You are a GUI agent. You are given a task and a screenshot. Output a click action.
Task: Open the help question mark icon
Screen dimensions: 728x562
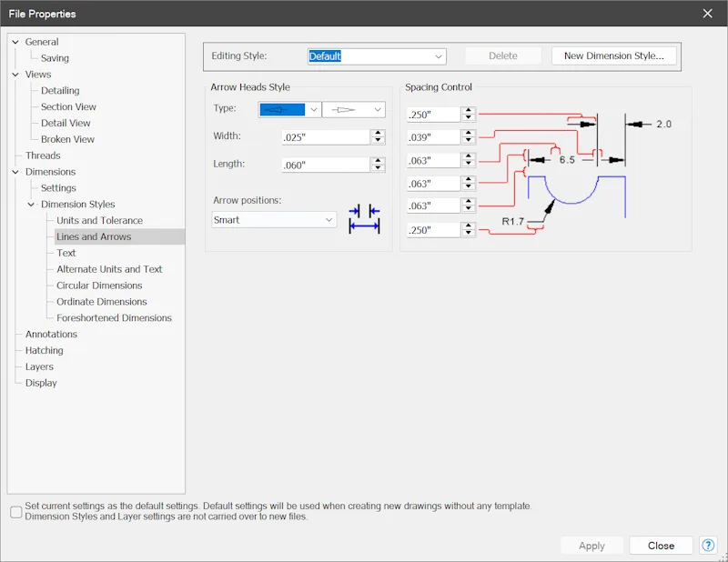[708, 546]
